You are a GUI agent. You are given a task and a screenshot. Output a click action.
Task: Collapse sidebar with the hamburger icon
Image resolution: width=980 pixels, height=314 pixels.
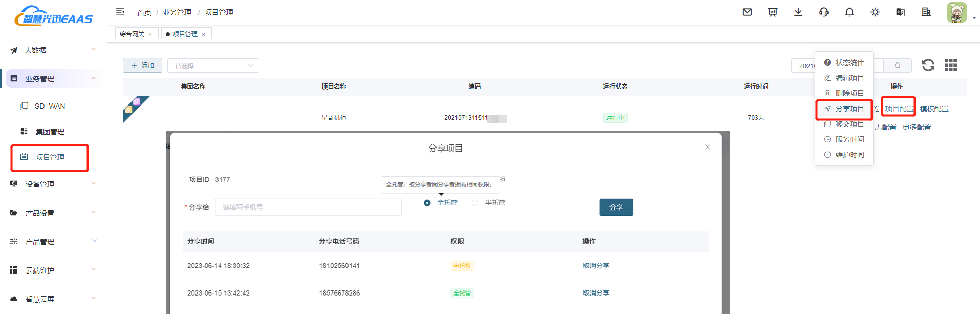(120, 12)
